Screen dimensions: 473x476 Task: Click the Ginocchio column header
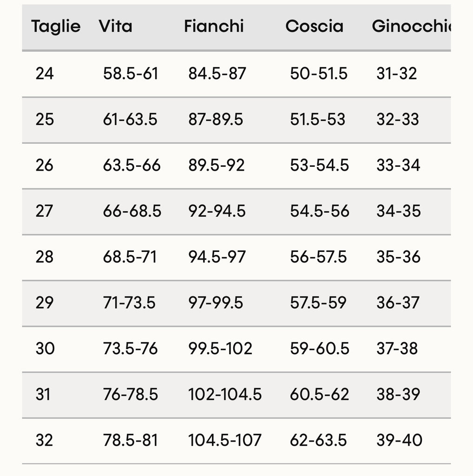(411, 26)
